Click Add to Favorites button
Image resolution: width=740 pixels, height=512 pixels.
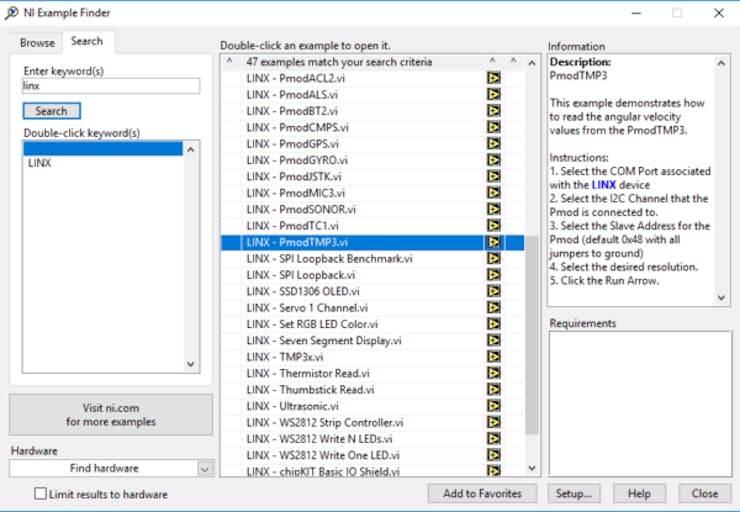(482, 494)
